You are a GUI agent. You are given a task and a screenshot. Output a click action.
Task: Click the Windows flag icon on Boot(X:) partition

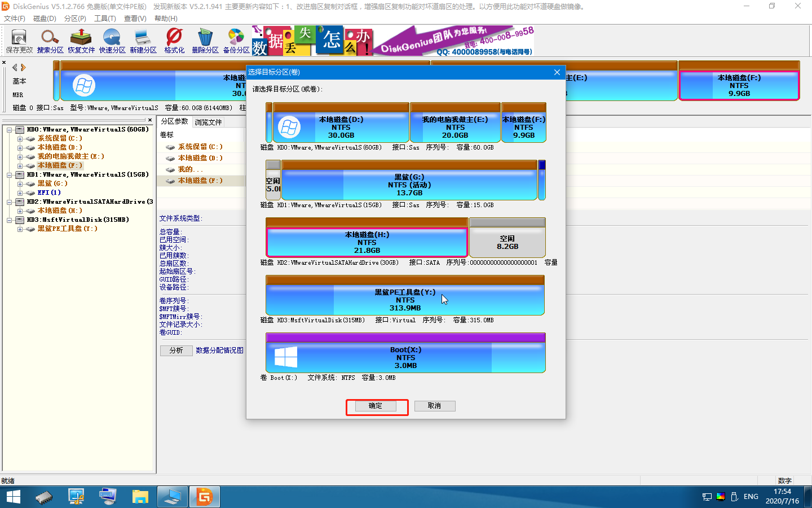[x=286, y=357]
